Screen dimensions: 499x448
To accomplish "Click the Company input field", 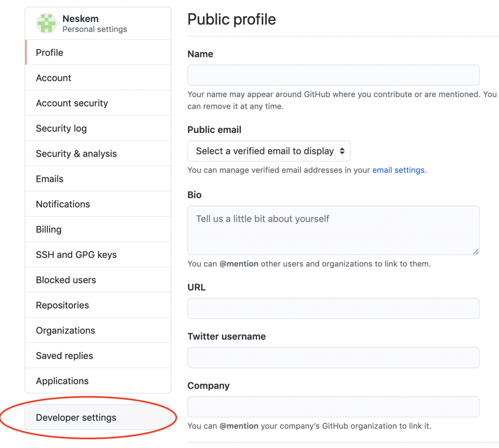I will pyautogui.click(x=333, y=407).
